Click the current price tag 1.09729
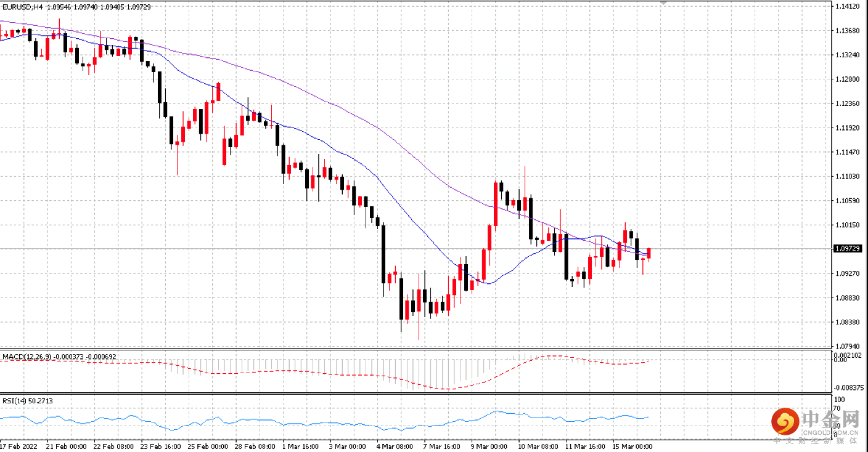This screenshot has width=868, height=452. tap(846, 249)
